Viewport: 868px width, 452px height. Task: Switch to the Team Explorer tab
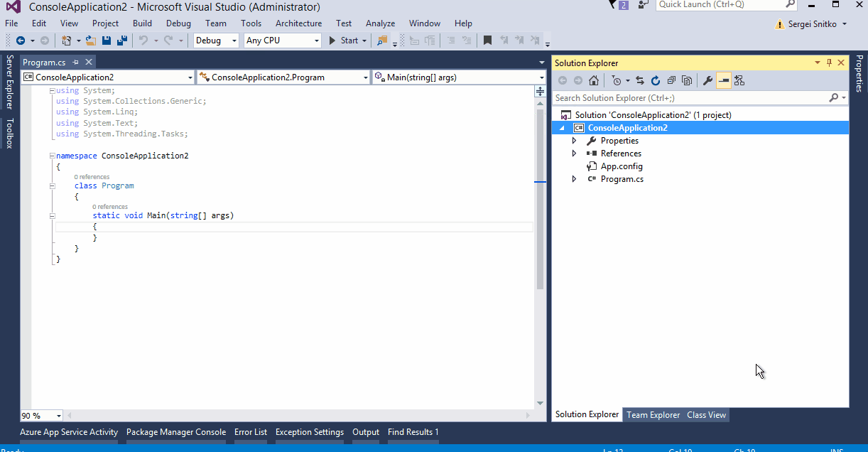pos(653,414)
